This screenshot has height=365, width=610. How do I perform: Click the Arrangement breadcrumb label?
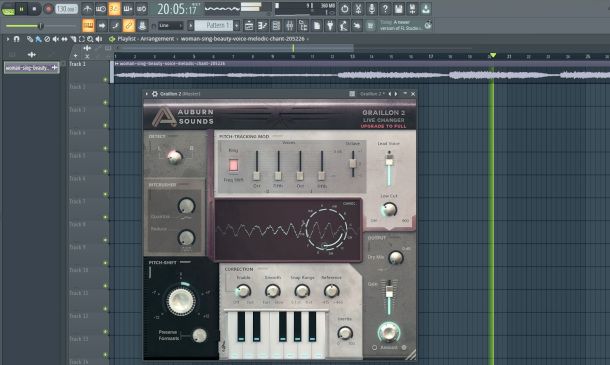157,39
